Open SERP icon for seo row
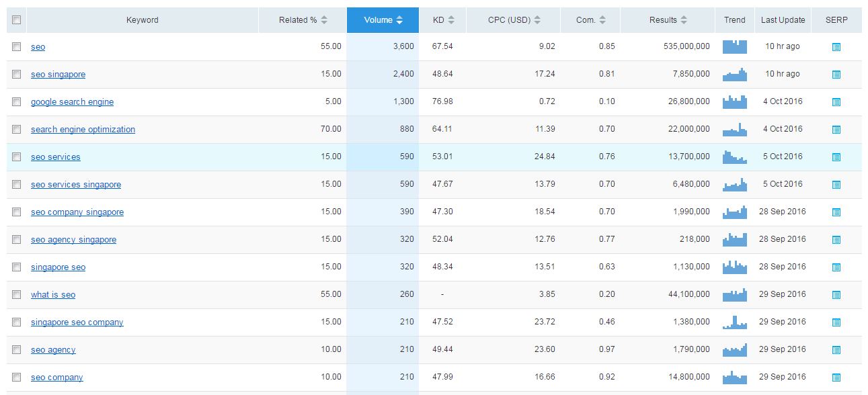 (x=836, y=47)
